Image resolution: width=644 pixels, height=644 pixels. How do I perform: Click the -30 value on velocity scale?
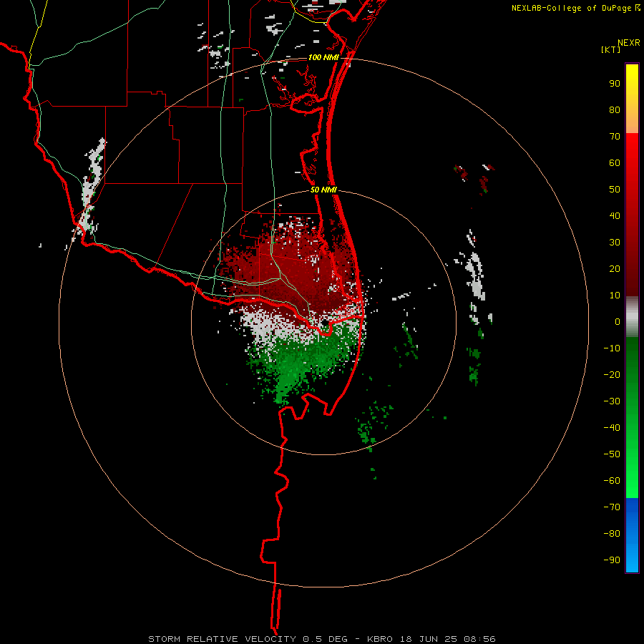pyautogui.click(x=612, y=401)
